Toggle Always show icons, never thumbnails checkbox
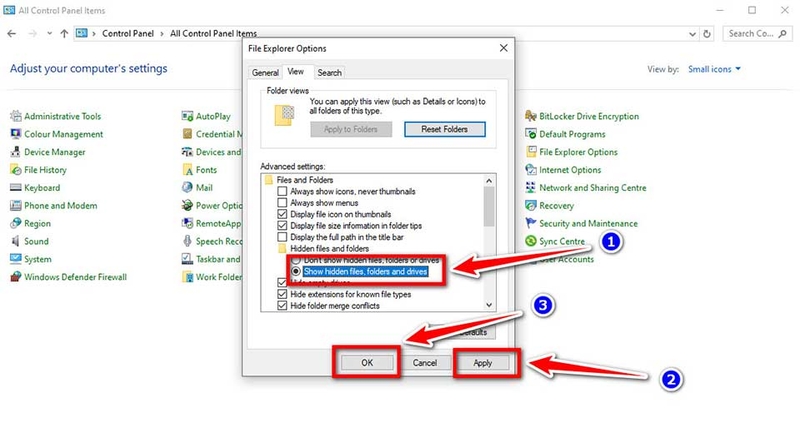The image size is (800, 448). (x=282, y=191)
